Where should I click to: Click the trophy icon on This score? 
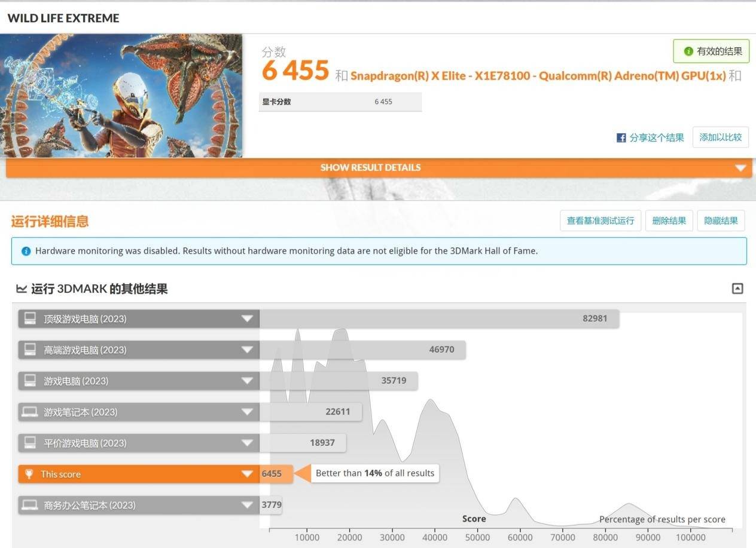coord(29,474)
